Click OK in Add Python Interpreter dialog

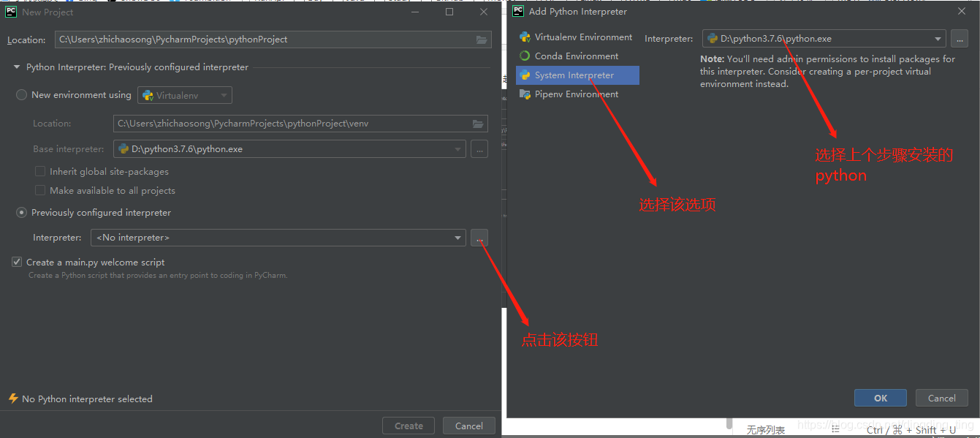click(x=881, y=398)
